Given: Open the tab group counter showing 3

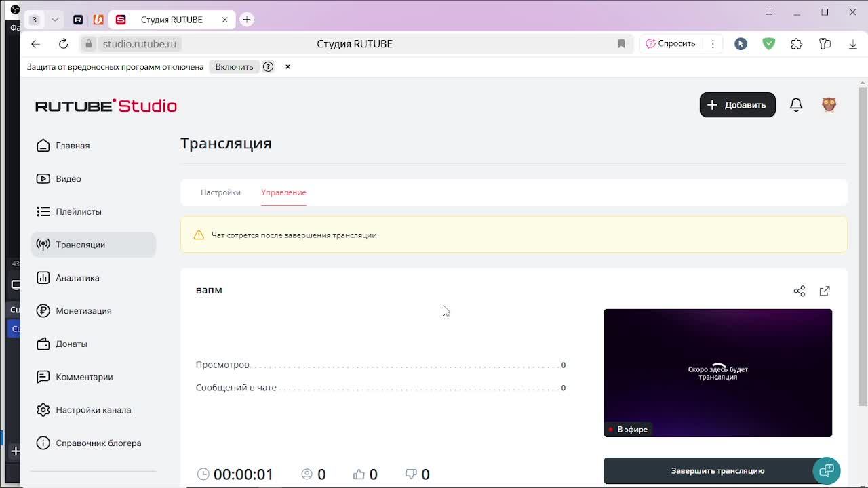Looking at the screenshot, I should [x=34, y=20].
